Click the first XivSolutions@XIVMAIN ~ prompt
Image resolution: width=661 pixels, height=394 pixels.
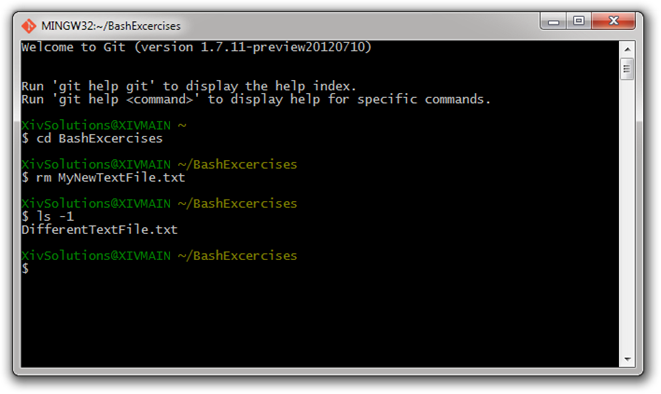point(104,125)
